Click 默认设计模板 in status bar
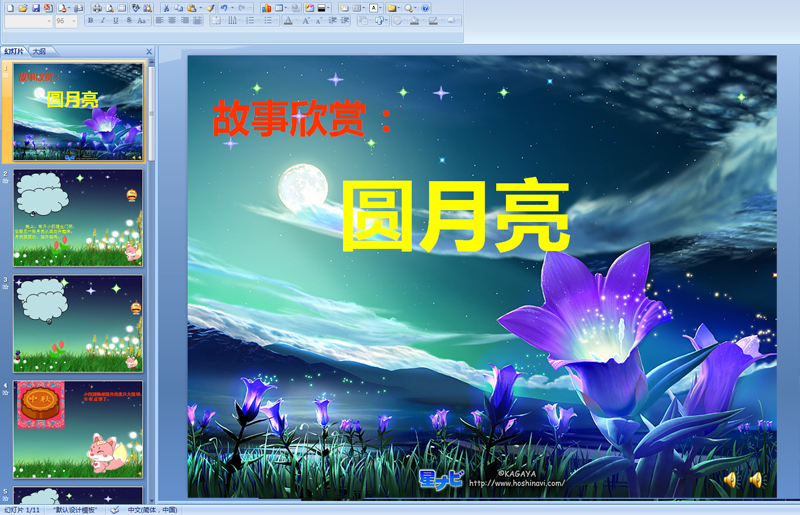Image resolution: width=800 pixels, height=515 pixels. (75, 510)
